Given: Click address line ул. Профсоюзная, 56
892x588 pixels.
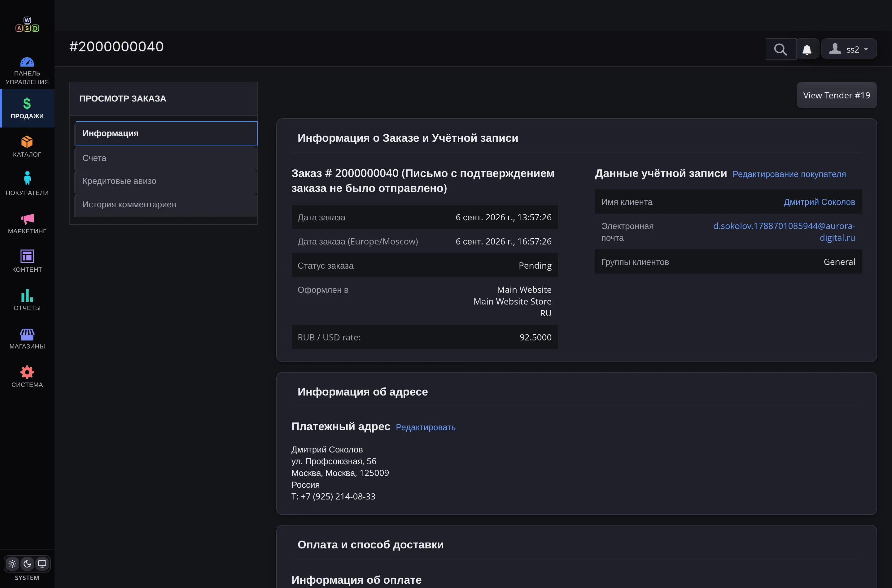Looking at the screenshot, I should pos(334,461).
